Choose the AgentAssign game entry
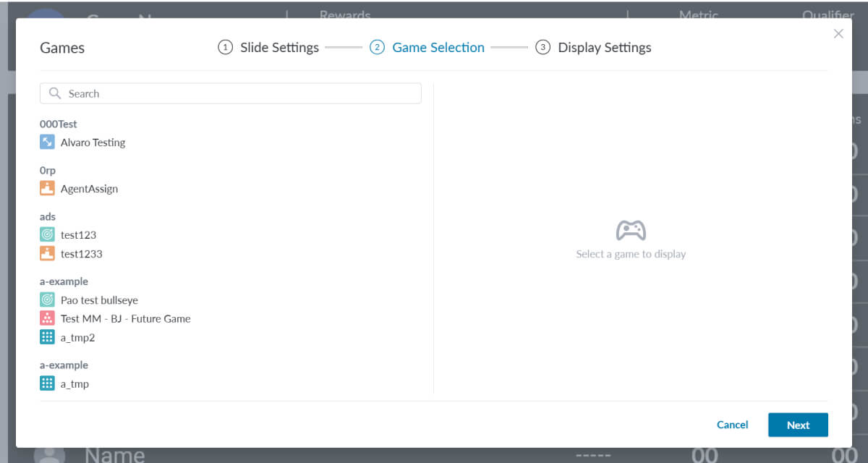This screenshot has height=463, width=868. 89,189
